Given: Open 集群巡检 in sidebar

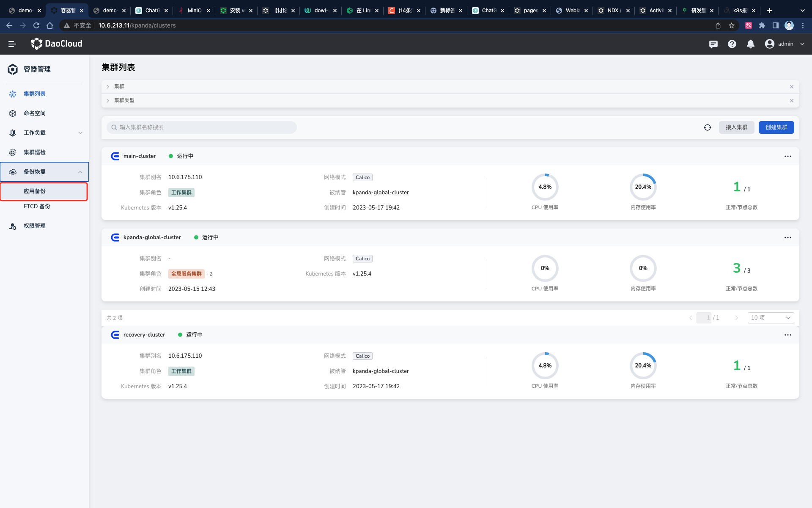Looking at the screenshot, I should tap(35, 152).
